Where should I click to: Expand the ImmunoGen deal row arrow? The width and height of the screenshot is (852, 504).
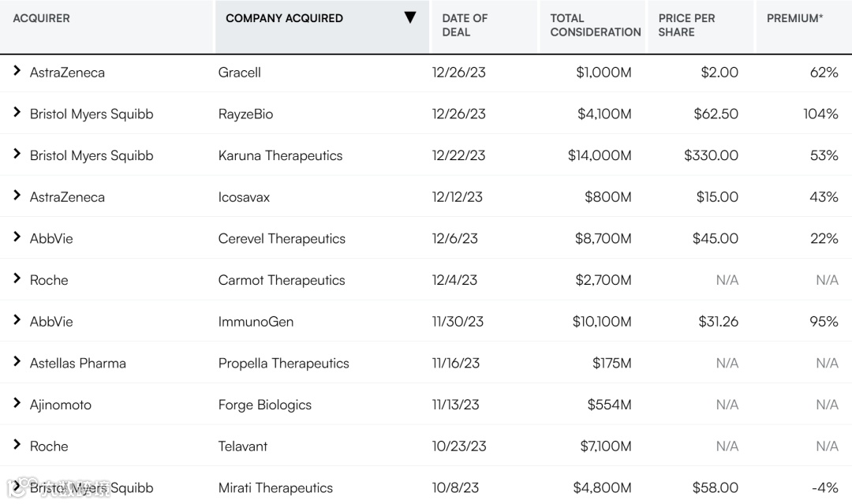(17, 321)
